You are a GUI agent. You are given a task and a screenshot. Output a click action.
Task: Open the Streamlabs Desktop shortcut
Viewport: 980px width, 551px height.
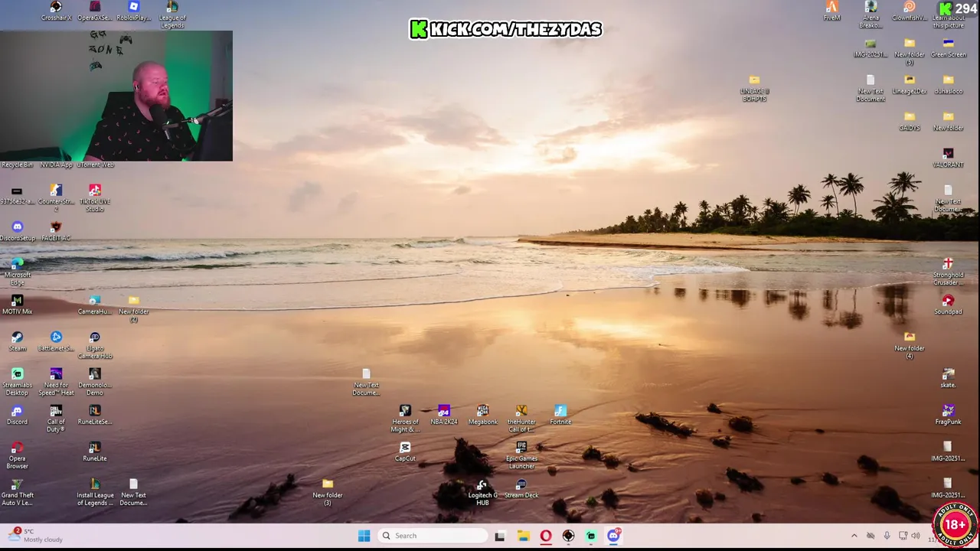pyautogui.click(x=17, y=381)
